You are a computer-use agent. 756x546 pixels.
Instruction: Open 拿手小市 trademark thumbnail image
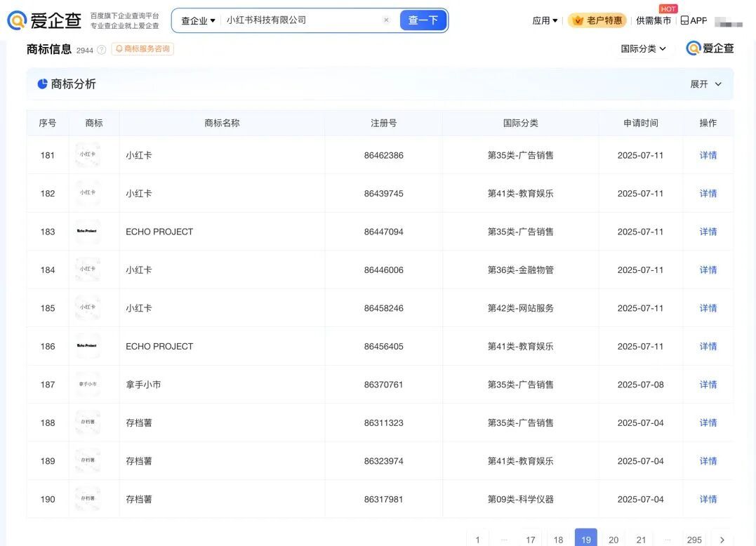coord(87,385)
